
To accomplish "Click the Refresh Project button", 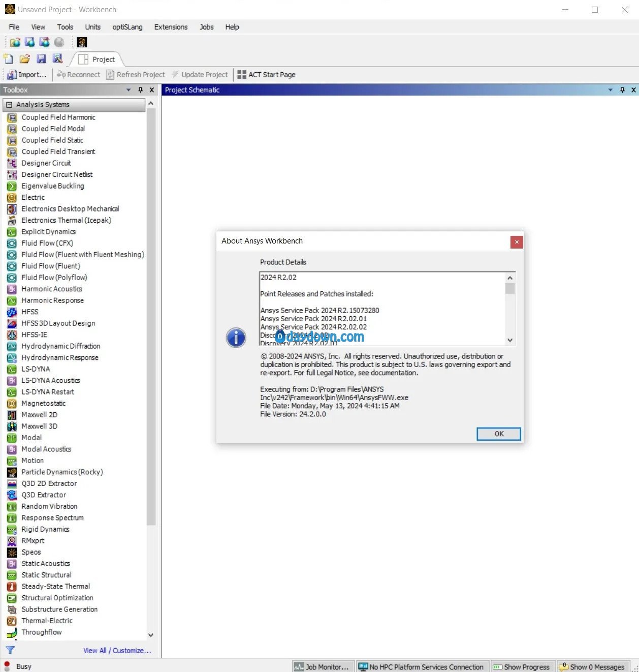I will point(136,75).
